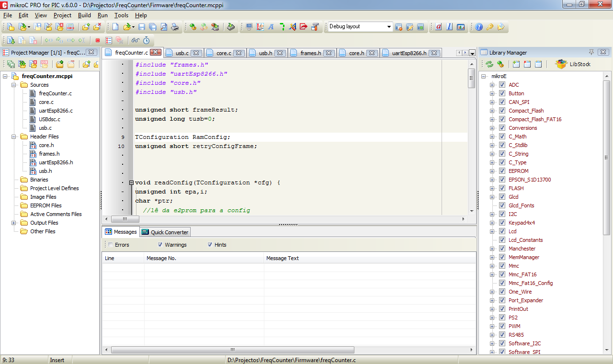Open the editor tab list dropdown arrow
Screen dimensions: 613x364
[472, 53]
